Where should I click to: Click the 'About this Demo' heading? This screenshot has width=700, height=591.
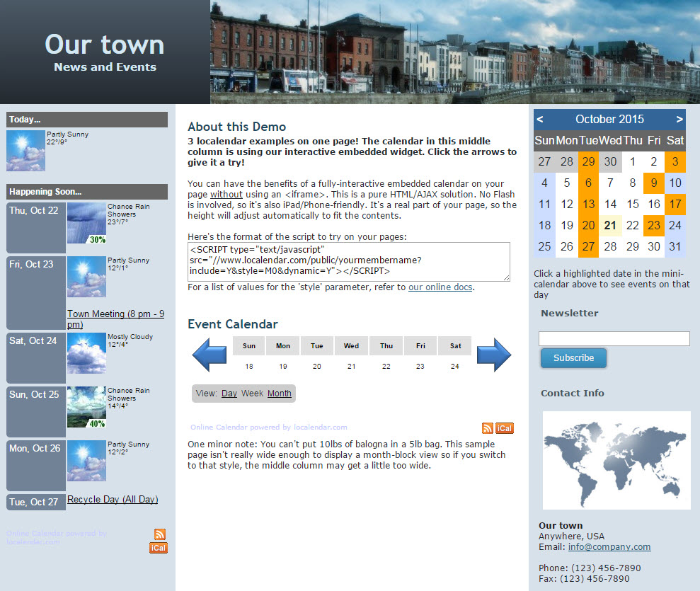pyautogui.click(x=236, y=127)
